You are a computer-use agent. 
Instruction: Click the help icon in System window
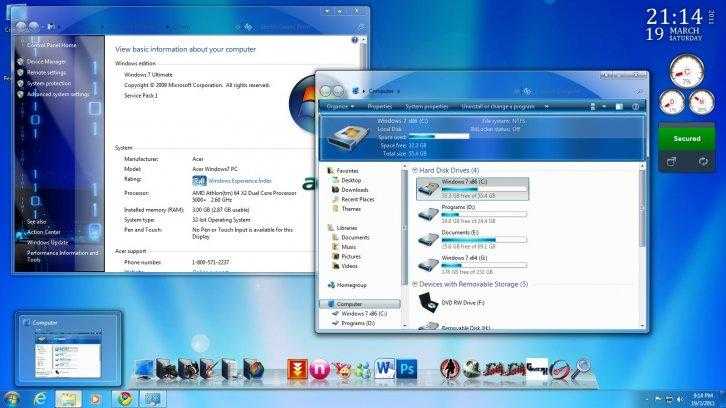(355, 40)
